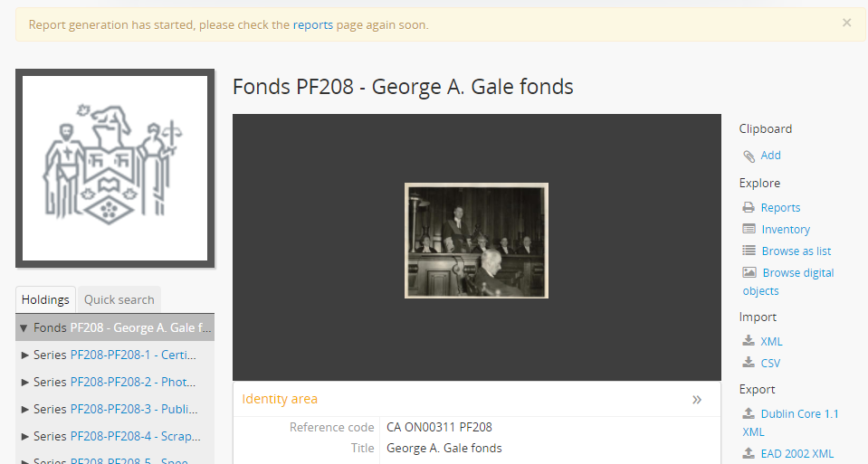Open the reports link in the notification
This screenshot has width=868, height=464.
tap(313, 25)
